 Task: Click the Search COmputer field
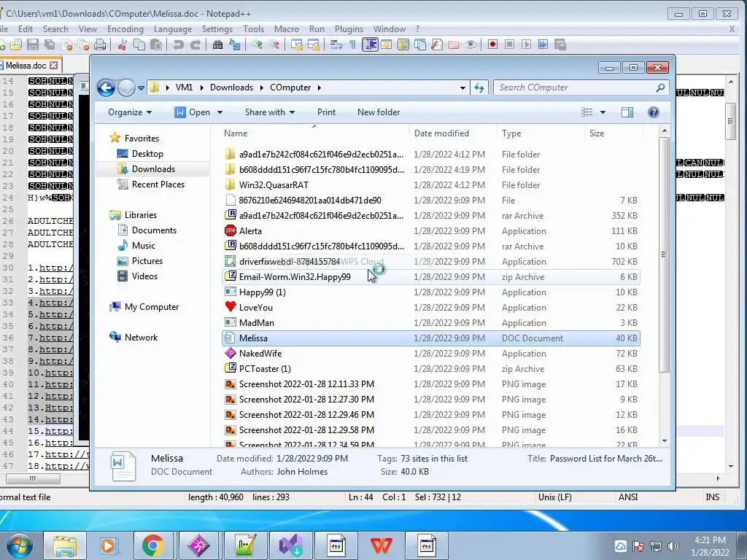coord(581,87)
